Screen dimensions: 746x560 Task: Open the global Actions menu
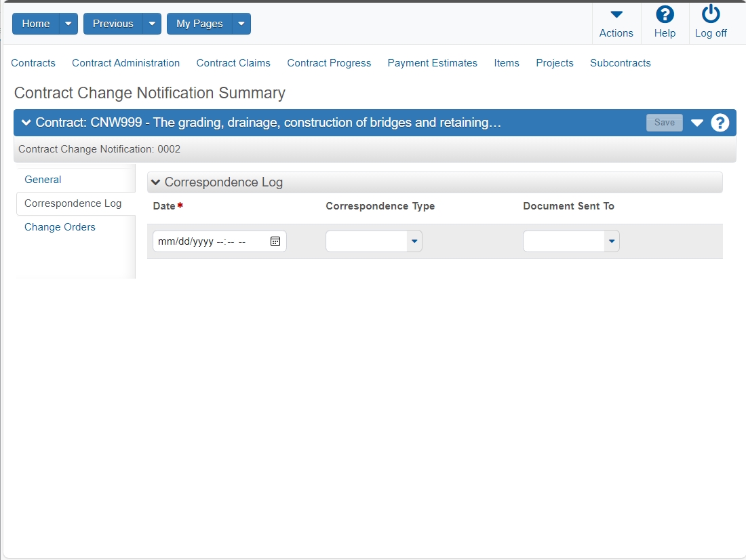click(616, 24)
